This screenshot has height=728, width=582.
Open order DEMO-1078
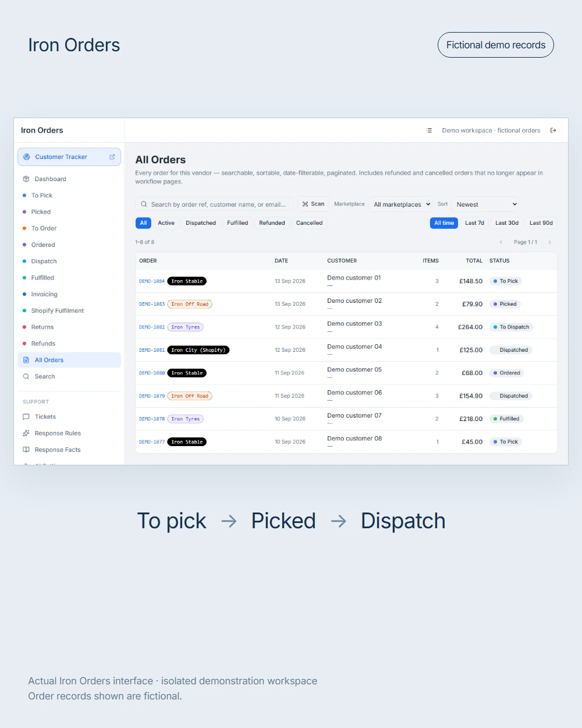(152, 419)
